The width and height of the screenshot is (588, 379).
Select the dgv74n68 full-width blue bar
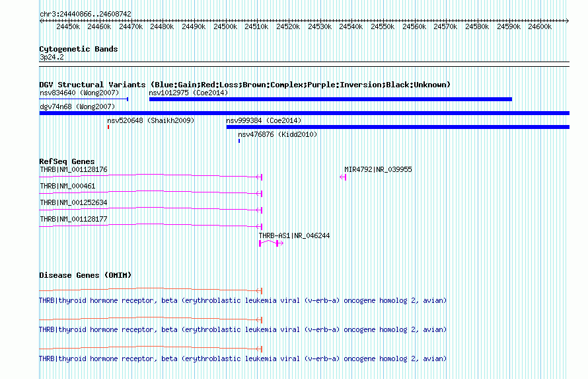coord(304,113)
